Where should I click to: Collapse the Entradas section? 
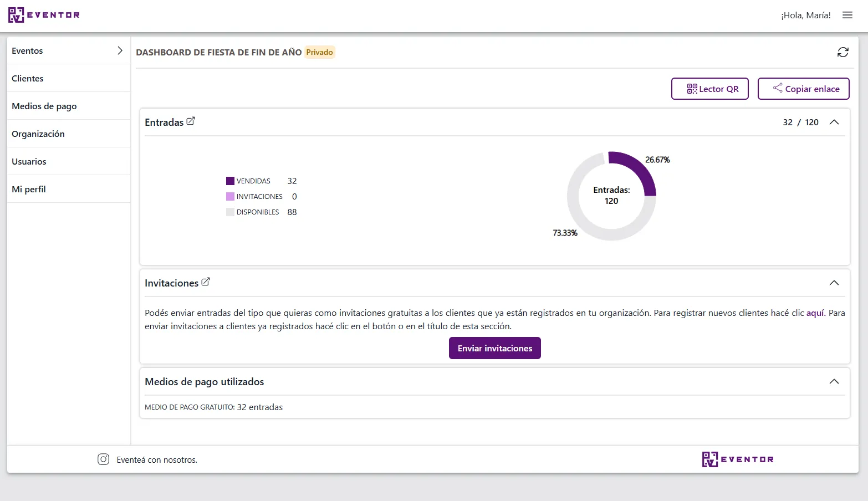(834, 122)
